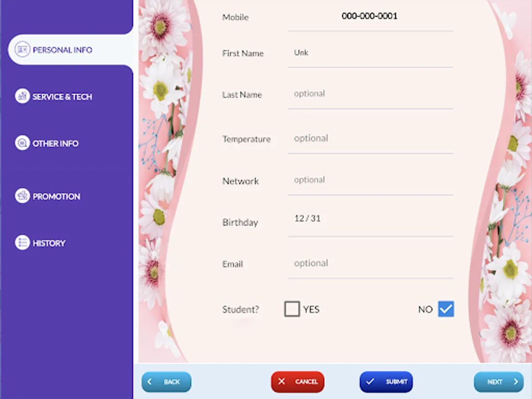Click into the Network optional field
This screenshot has height=399, width=532.
(x=370, y=181)
